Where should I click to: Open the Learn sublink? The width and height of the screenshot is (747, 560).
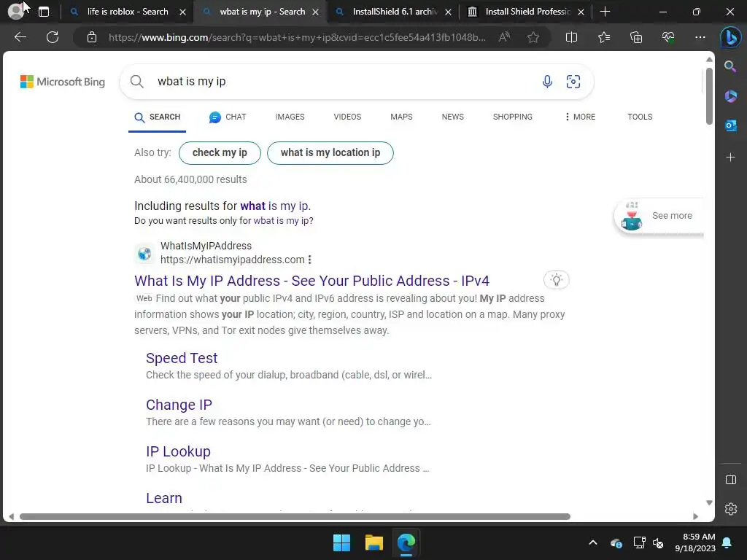[x=164, y=498]
